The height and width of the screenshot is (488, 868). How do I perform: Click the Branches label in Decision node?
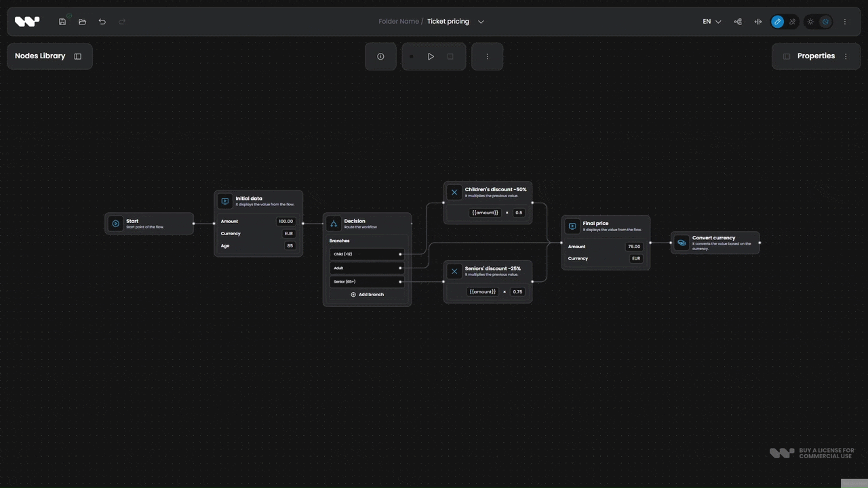[340, 241]
